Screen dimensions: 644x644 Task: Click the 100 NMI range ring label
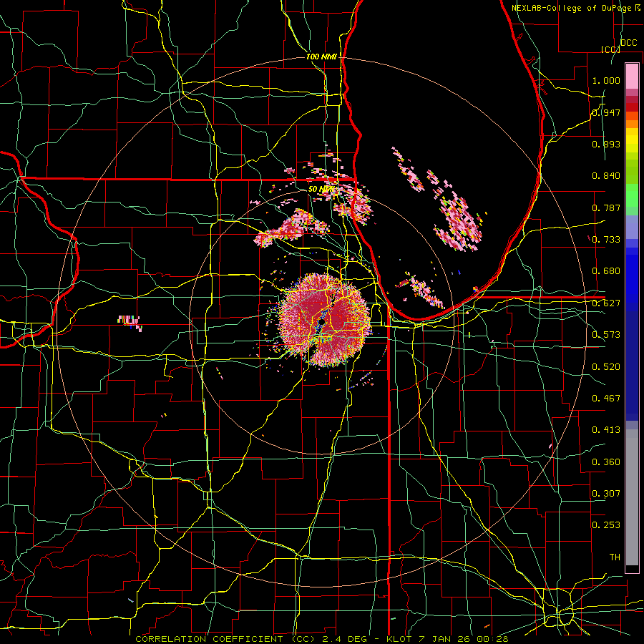click(321, 57)
